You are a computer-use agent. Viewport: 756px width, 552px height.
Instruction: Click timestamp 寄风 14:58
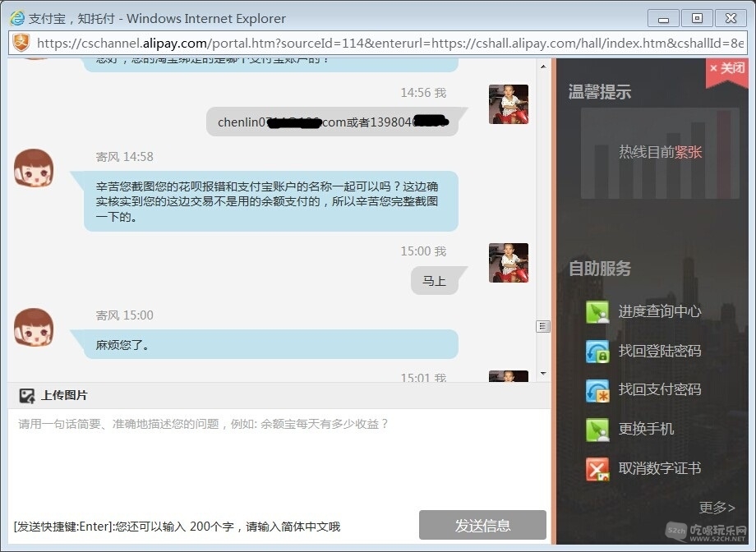(124, 157)
